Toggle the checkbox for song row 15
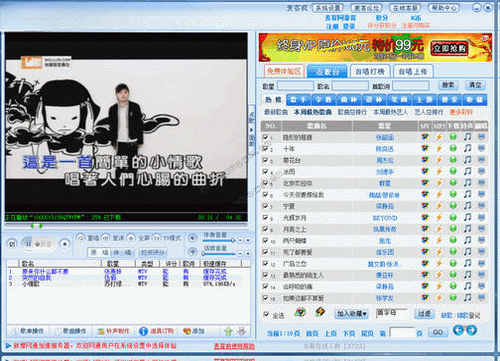Image resolution: width=500 pixels, height=361 pixels. pos(266,297)
